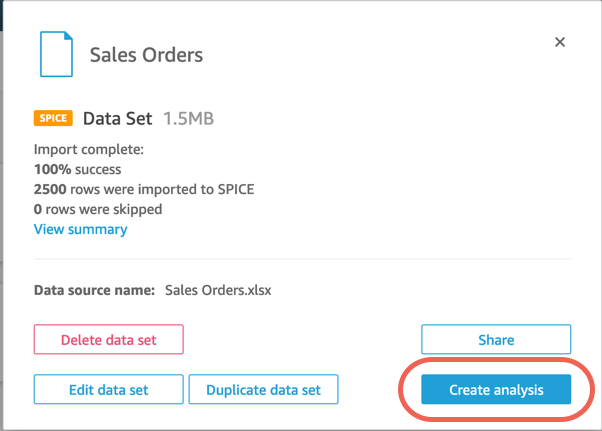Click the 1.5MB size label
This screenshot has width=602, height=431.
[189, 119]
